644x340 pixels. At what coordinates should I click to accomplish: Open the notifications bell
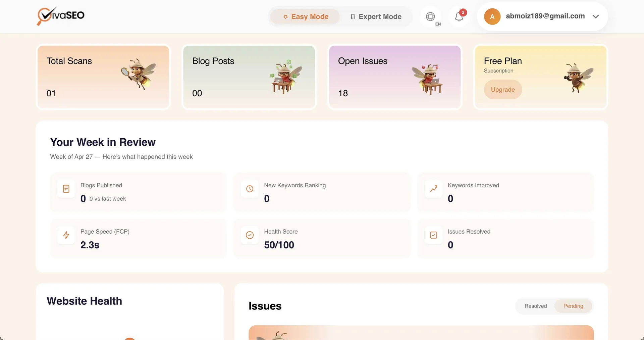459,16
